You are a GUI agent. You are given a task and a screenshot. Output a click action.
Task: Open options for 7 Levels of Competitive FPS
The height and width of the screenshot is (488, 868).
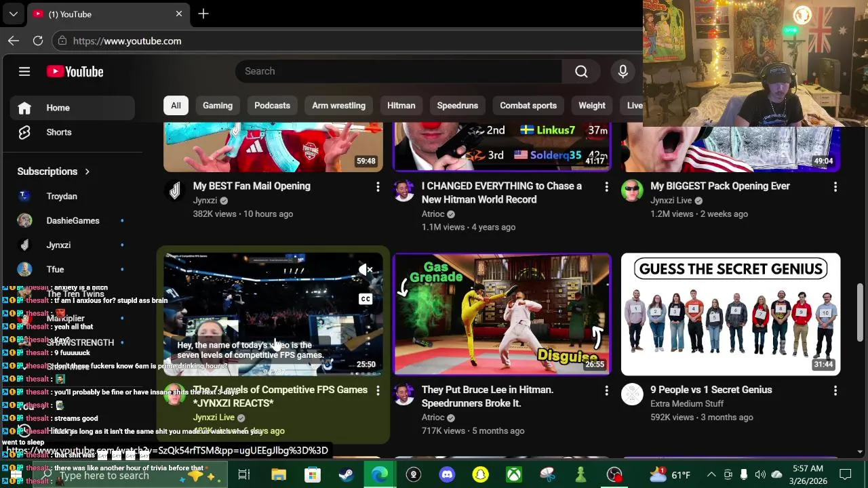click(378, 390)
